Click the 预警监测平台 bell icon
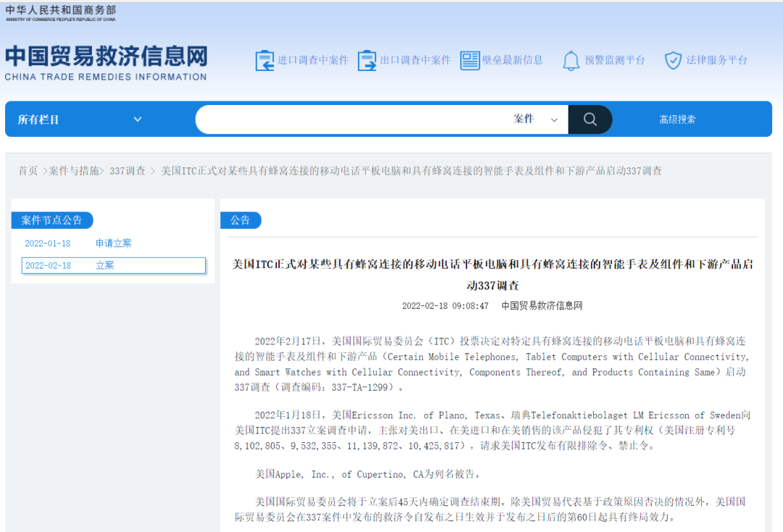The width and height of the screenshot is (783, 532). (571, 61)
